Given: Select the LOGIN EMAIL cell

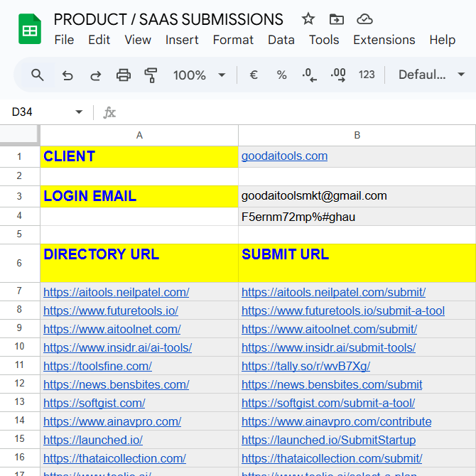Looking at the screenshot, I should pos(139,196).
